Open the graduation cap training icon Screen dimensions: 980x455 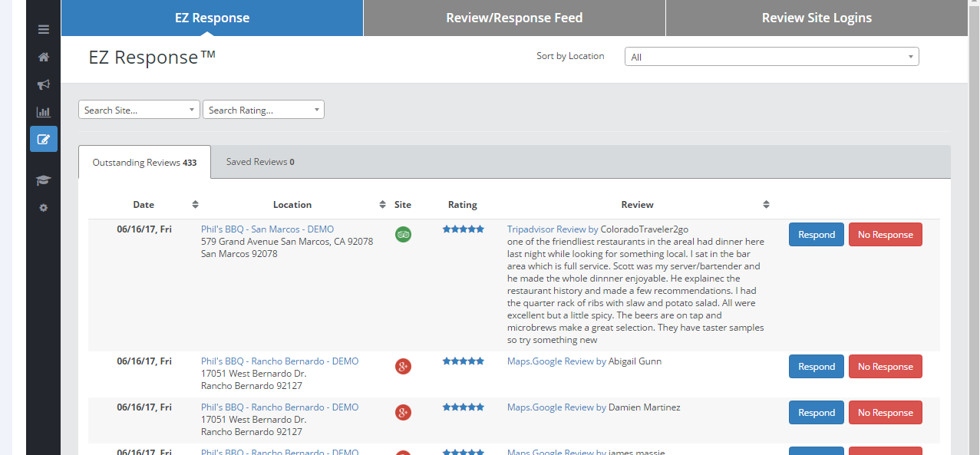[x=44, y=180]
